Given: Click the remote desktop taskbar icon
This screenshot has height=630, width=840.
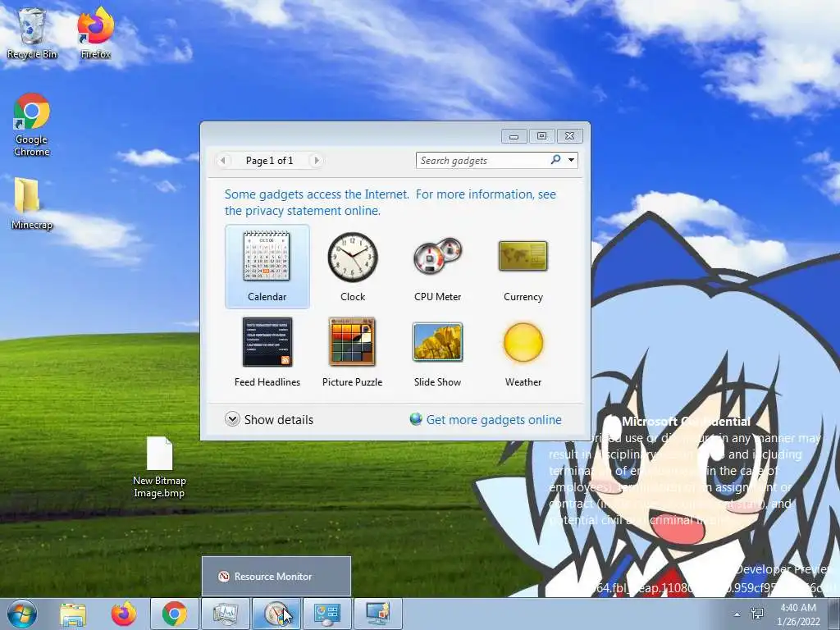Looking at the screenshot, I should [x=377, y=614].
